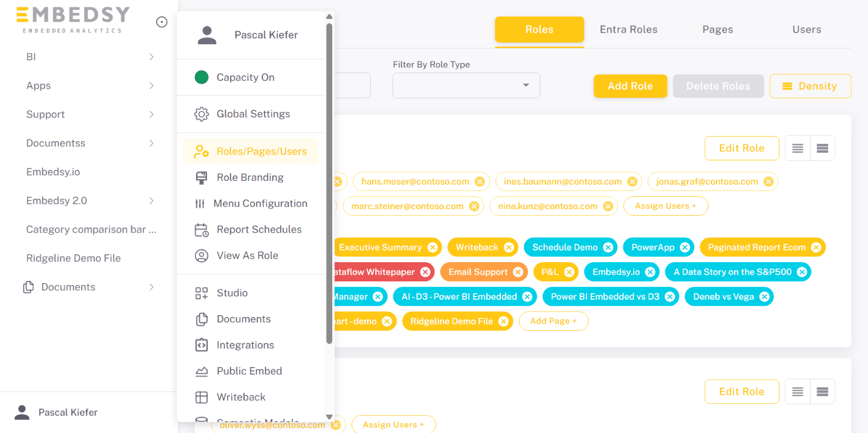Switch to the Users tab
This screenshot has width=868, height=433.
807,30
